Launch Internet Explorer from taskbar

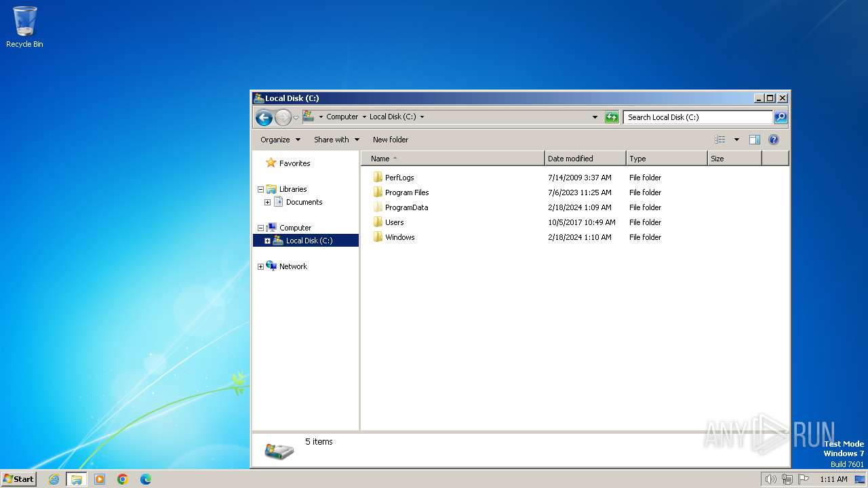pyautogui.click(x=54, y=479)
